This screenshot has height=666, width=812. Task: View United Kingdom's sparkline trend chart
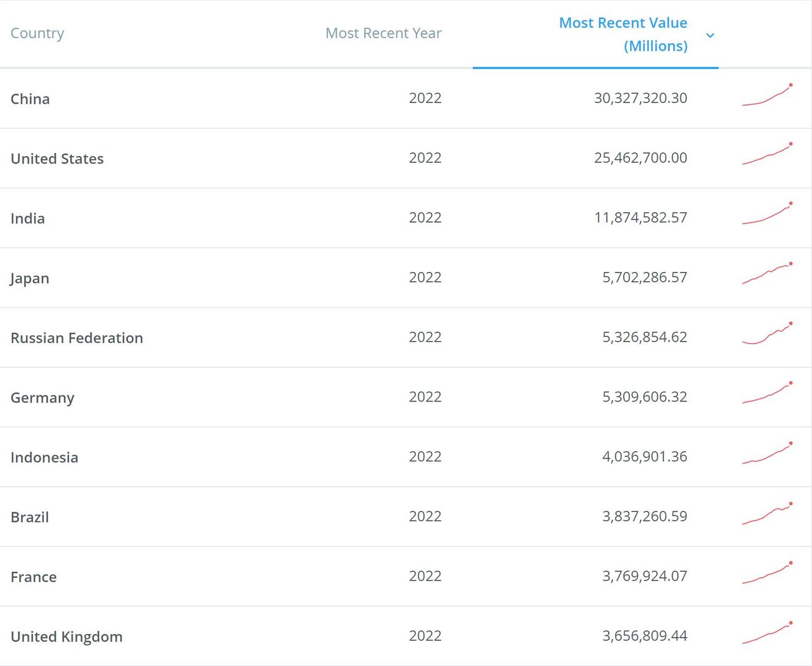(x=767, y=633)
